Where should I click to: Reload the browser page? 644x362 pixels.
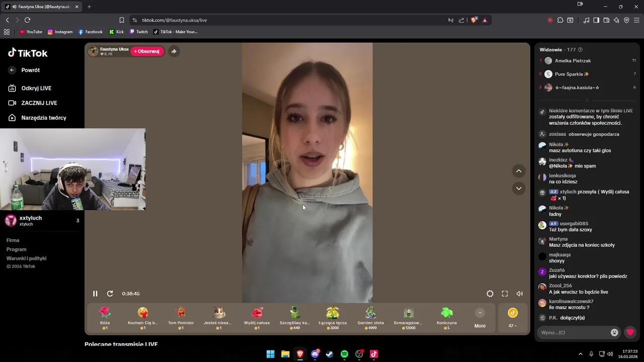(27, 20)
